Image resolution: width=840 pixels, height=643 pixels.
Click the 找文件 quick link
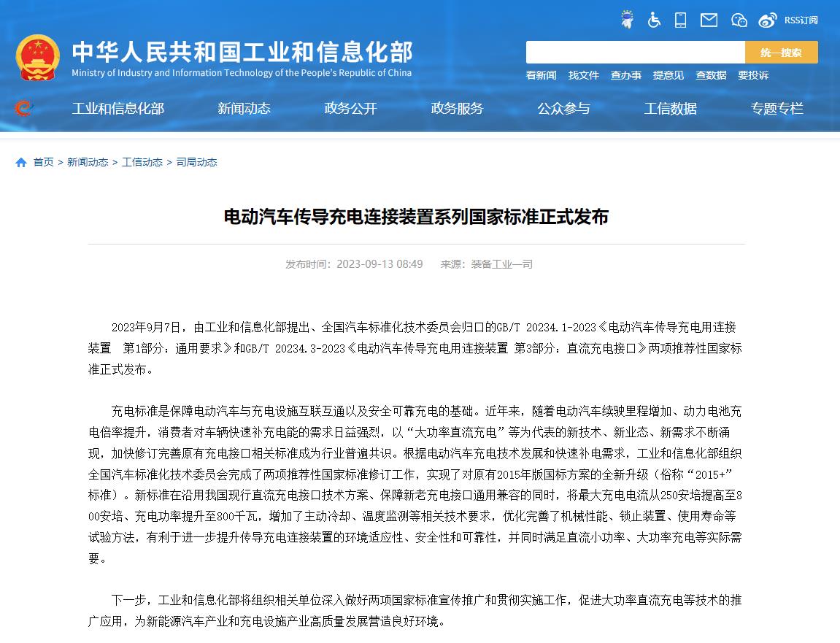click(583, 75)
